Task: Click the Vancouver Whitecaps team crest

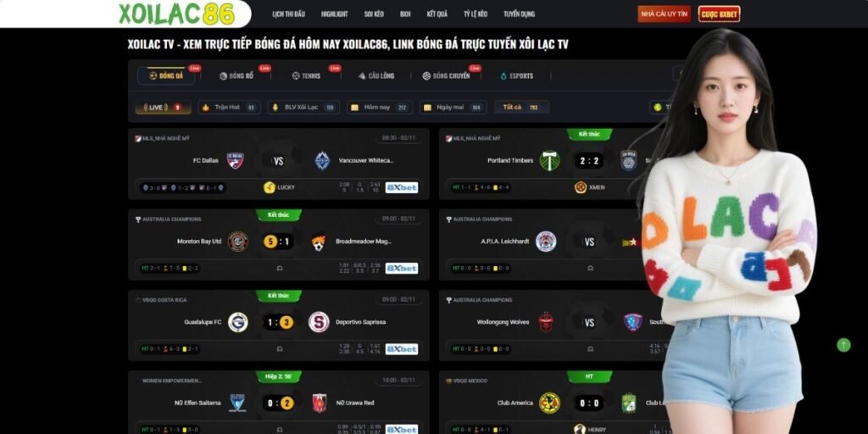Action: [x=322, y=160]
